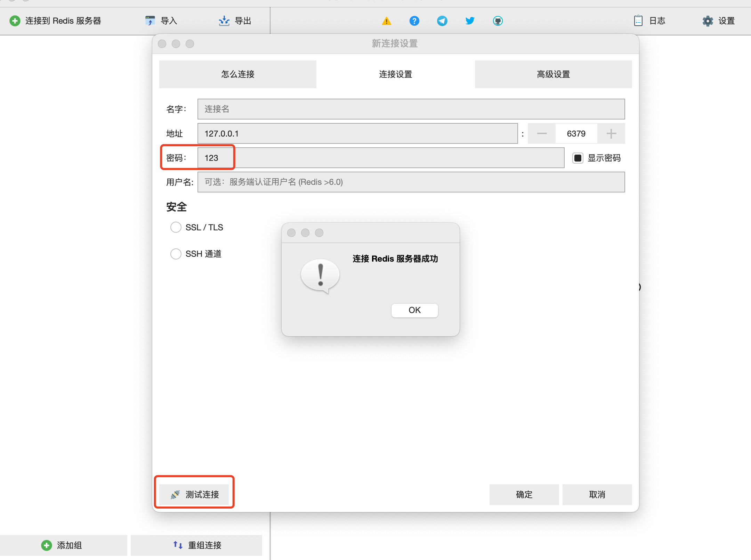Open the GitHub octocat icon
Viewport: 751px width, 560px height.
(498, 21)
